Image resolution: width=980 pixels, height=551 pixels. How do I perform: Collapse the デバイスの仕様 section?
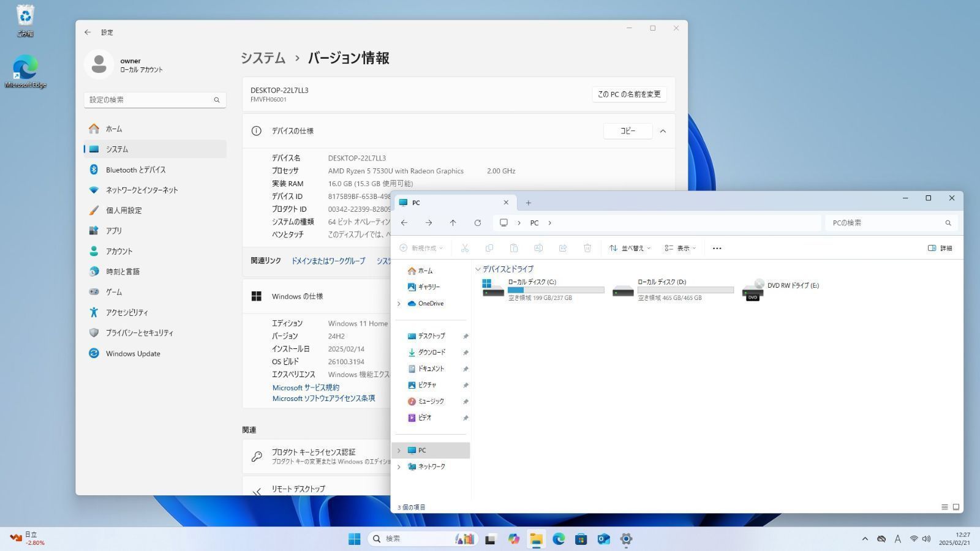tap(663, 131)
